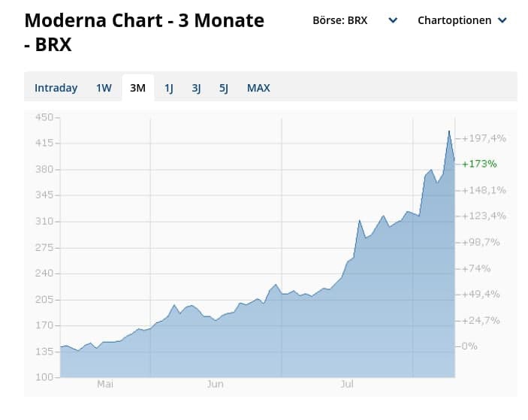Switch chart to 1J range
The height and width of the screenshot is (420, 528).
tap(169, 88)
